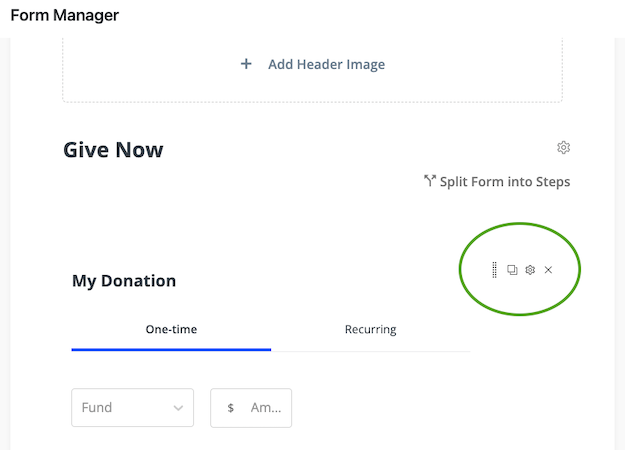Screen dimensions: 625x450
Task: Click the blue active-tab underline indicator
Action: 171,349
